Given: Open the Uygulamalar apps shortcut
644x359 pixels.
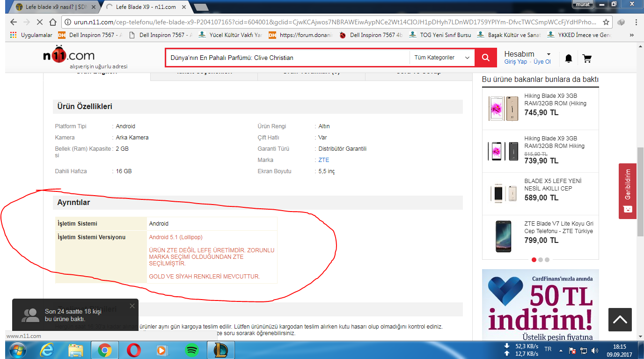Looking at the screenshot, I should (x=30, y=35).
